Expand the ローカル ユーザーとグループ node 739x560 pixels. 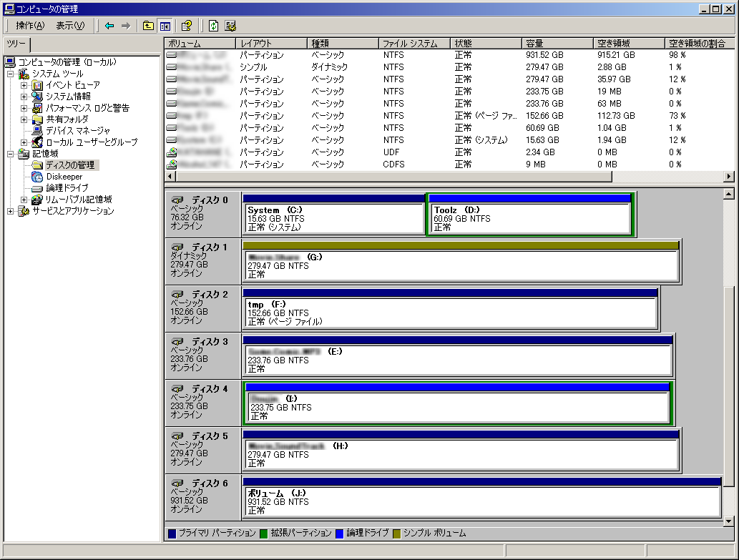tap(24, 142)
